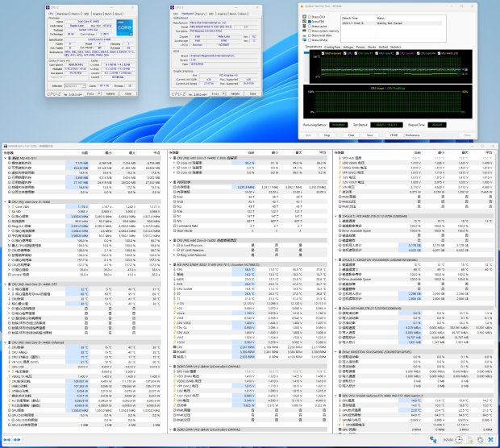
Task: Click HWiNFO logging file icon
Action: tap(470, 440)
